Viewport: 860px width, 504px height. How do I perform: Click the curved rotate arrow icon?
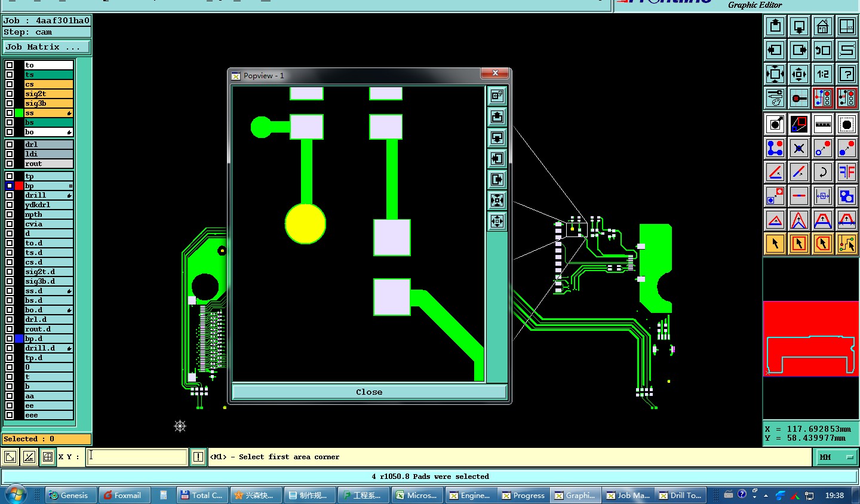[823, 172]
